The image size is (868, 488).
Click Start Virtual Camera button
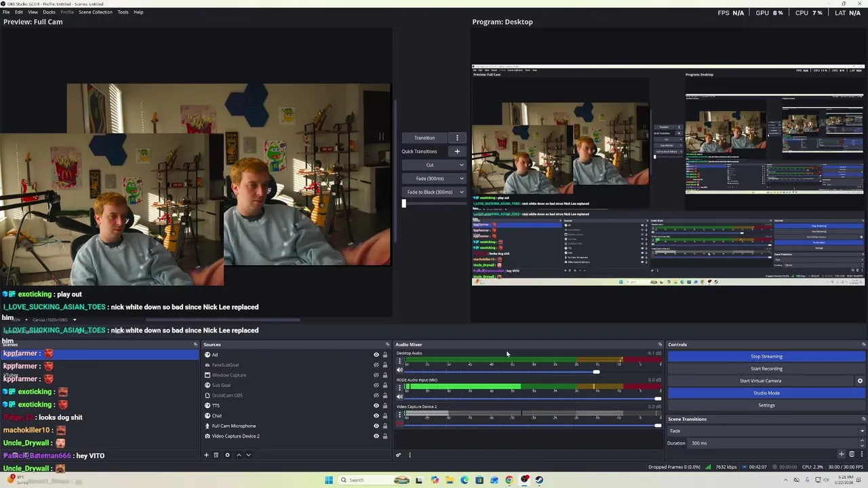760,381
